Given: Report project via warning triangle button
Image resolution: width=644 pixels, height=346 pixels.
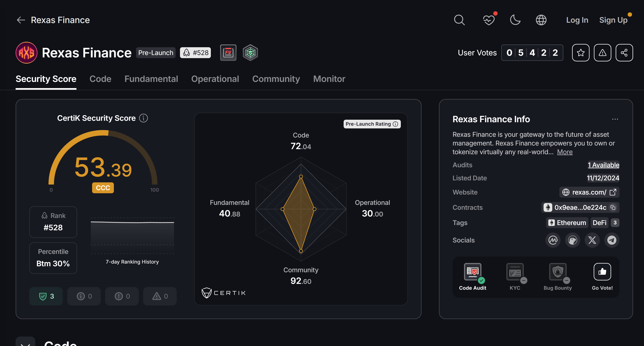Looking at the screenshot, I should click(602, 53).
